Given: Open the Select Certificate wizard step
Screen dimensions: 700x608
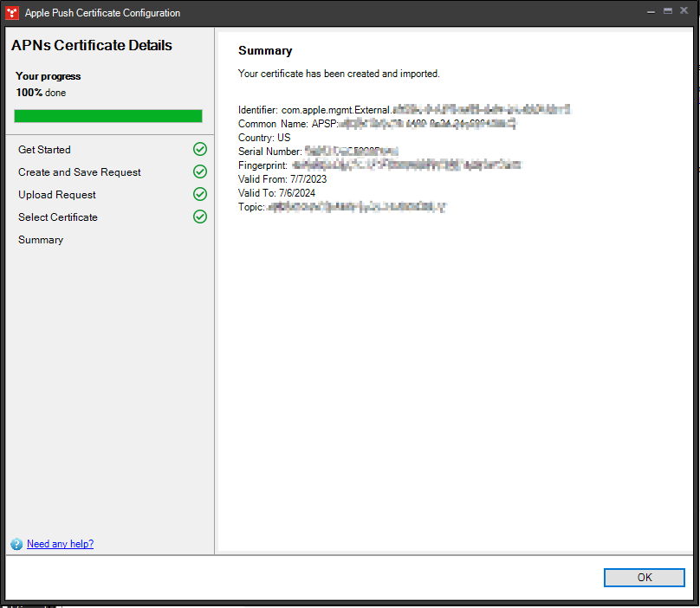Looking at the screenshot, I should point(58,217).
